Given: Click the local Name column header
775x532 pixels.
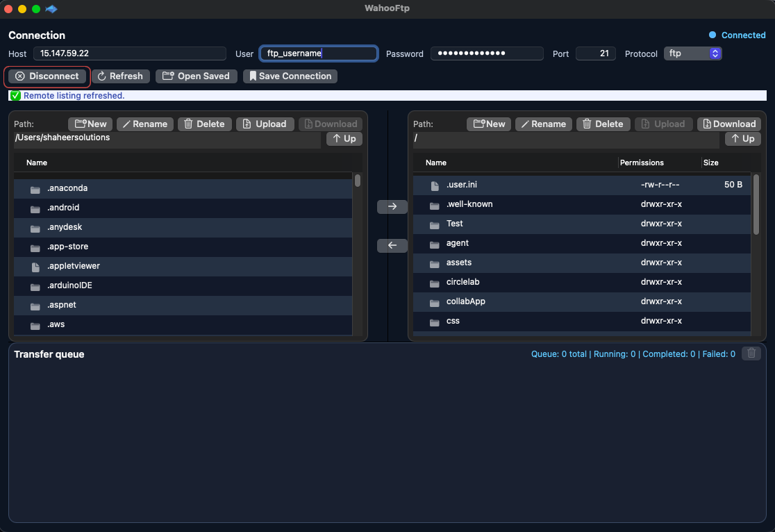Looking at the screenshot, I should (x=37, y=163).
